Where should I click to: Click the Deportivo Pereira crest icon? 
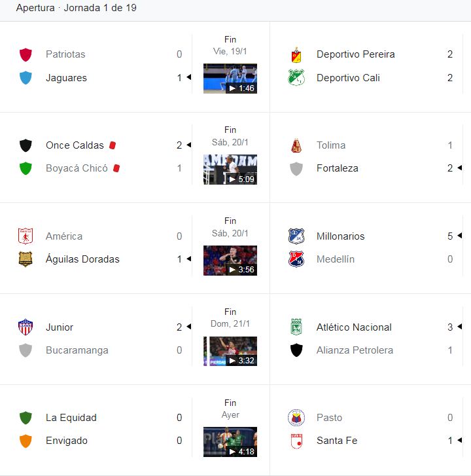296,54
